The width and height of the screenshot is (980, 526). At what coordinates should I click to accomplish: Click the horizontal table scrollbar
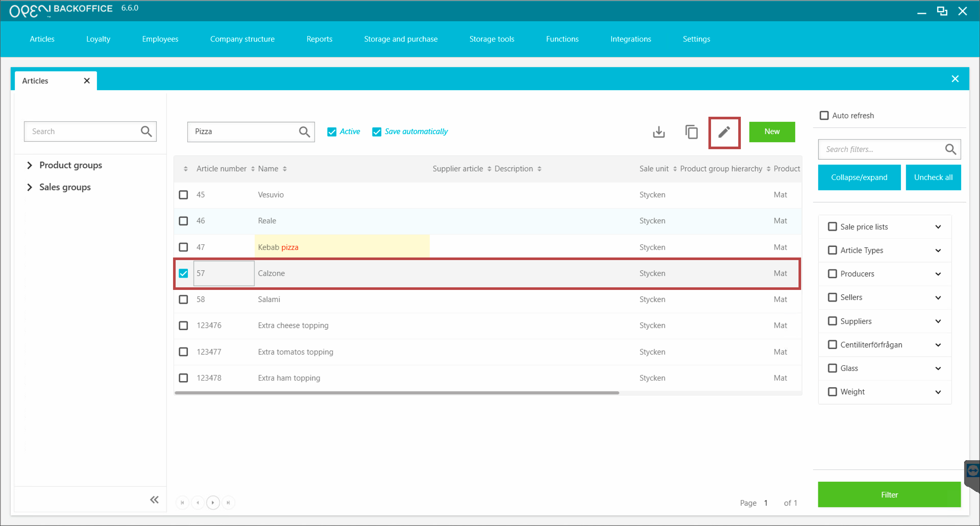396,392
